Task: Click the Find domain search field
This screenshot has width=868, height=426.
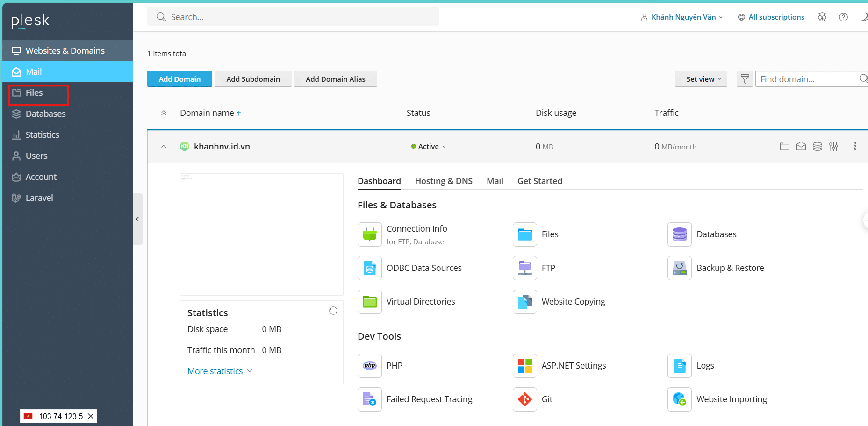Action: coord(806,79)
